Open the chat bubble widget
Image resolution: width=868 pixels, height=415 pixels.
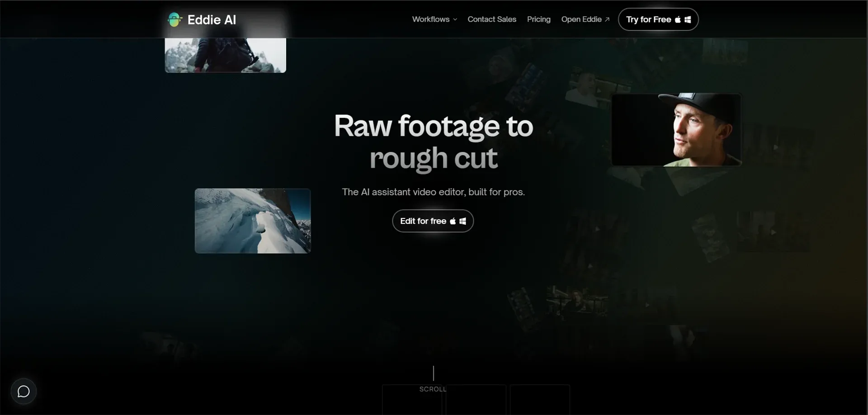click(24, 391)
